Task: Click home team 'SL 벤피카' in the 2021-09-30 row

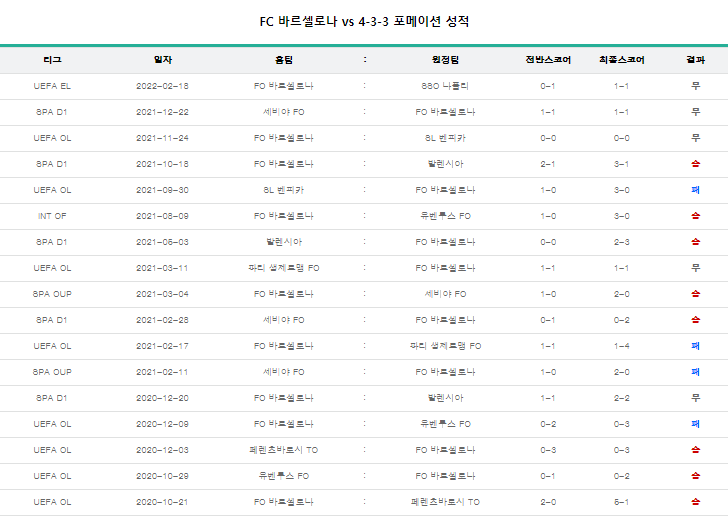Action: 283,190
